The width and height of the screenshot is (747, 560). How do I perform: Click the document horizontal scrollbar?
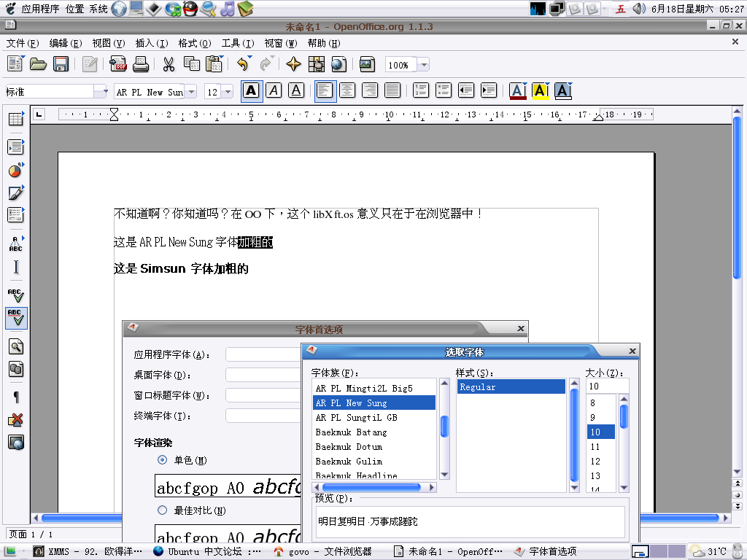pyautogui.click(x=379, y=518)
